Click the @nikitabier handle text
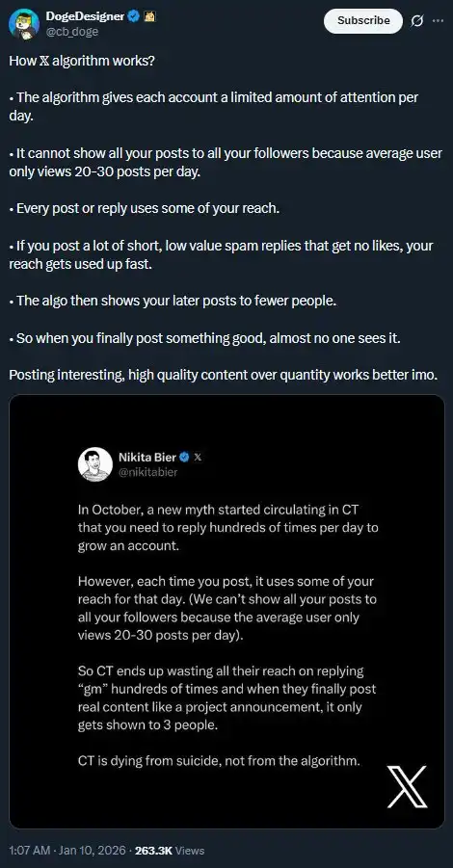This screenshot has width=453, height=868. (147, 472)
